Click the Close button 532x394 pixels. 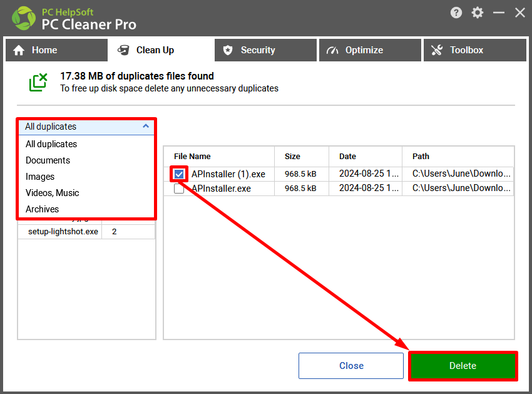click(351, 366)
